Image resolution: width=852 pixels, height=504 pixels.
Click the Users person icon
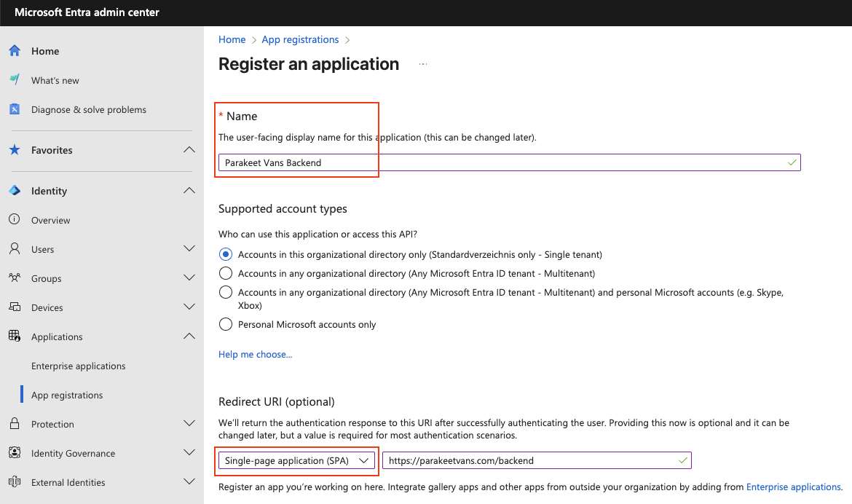pos(15,248)
